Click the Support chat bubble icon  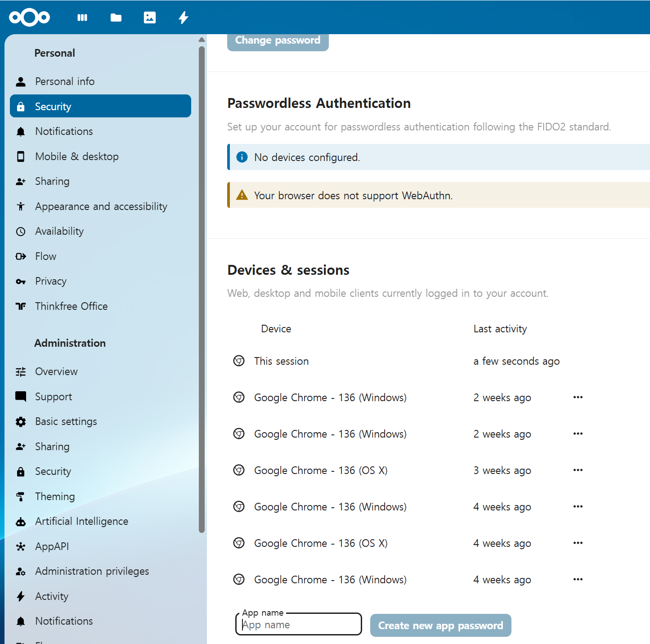pos(21,397)
